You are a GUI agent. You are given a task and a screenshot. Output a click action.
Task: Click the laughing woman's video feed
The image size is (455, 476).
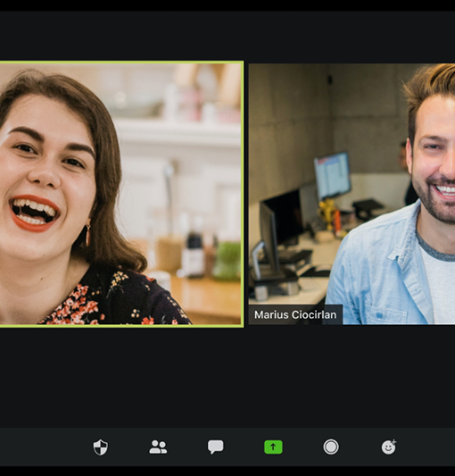click(121, 194)
